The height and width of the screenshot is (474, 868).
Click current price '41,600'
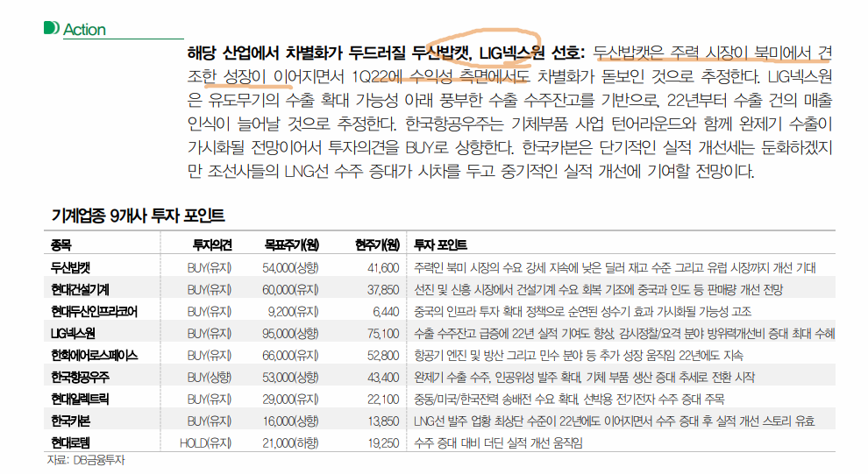(x=383, y=268)
